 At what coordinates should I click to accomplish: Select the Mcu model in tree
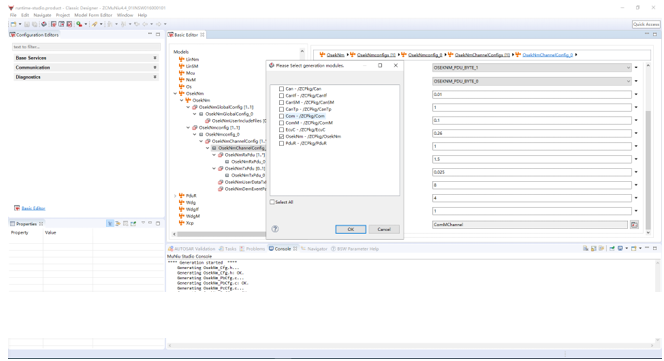pyautogui.click(x=191, y=73)
